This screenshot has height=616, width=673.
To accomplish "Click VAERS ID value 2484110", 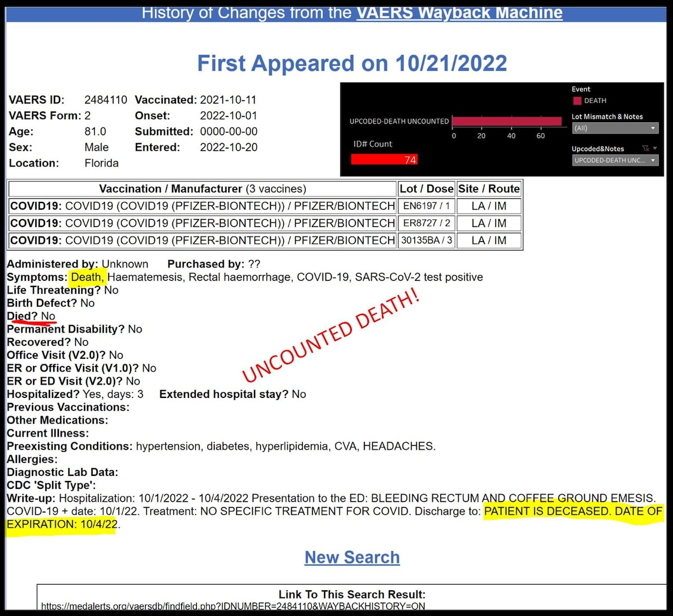I will pyautogui.click(x=106, y=100).
